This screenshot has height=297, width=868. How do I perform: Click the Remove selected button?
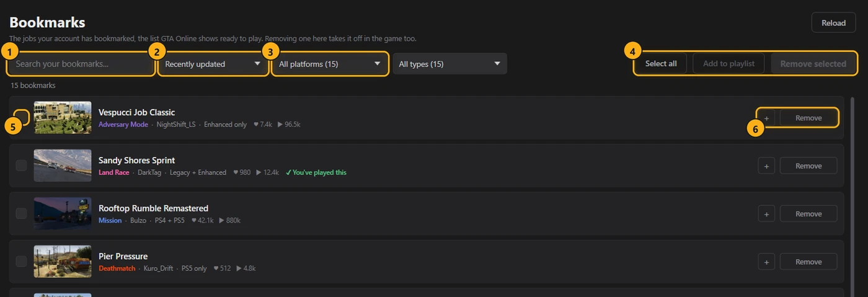tap(813, 63)
